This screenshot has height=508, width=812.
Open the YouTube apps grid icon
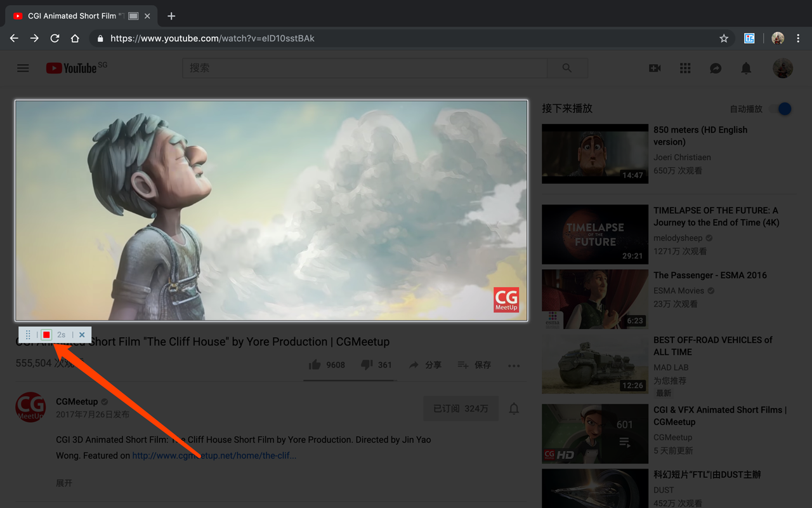685,68
